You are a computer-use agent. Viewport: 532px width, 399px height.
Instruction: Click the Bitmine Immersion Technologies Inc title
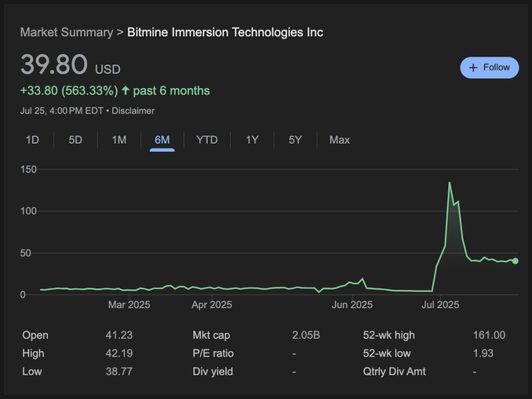pos(225,32)
